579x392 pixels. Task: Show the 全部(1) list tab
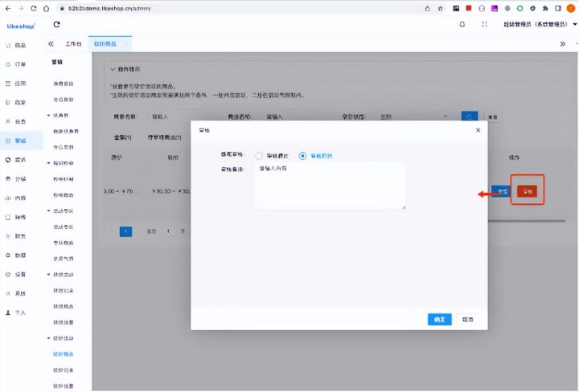point(122,137)
